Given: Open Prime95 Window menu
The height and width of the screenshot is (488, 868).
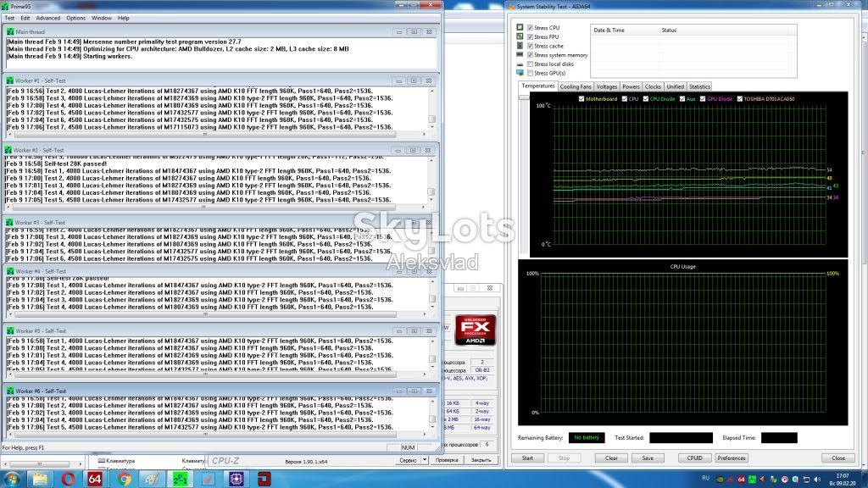Looking at the screenshot, I should coord(102,19).
